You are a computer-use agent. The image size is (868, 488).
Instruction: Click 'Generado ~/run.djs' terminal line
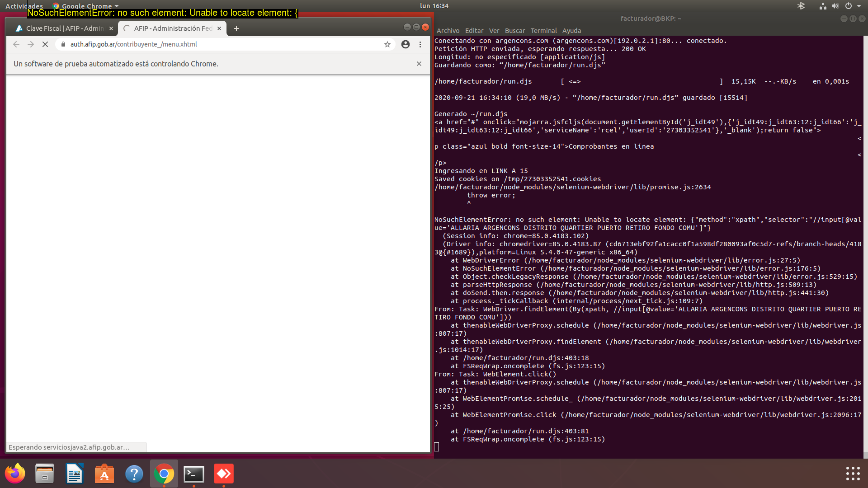click(x=471, y=114)
